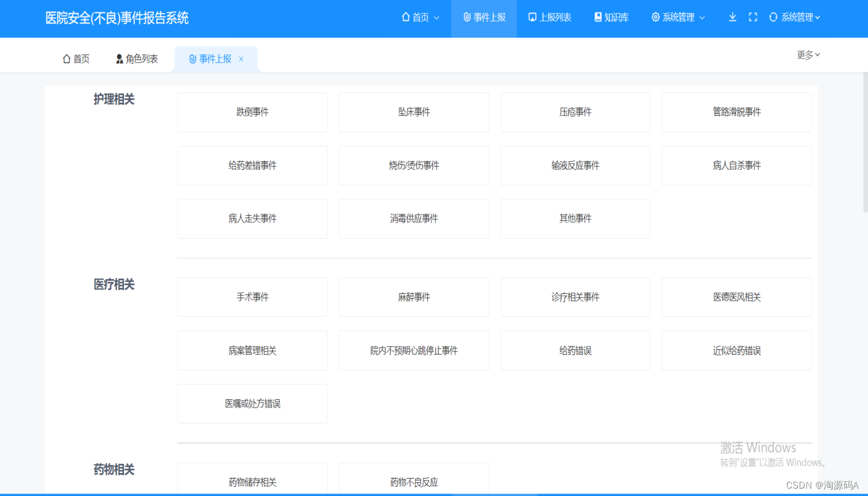Open 知识库 in the top navigation
Image resolution: width=868 pixels, height=496 pixels.
611,19
